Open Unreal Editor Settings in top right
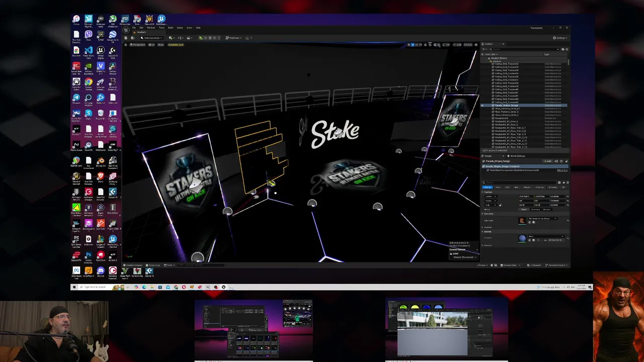644x362 pixels. (x=560, y=38)
